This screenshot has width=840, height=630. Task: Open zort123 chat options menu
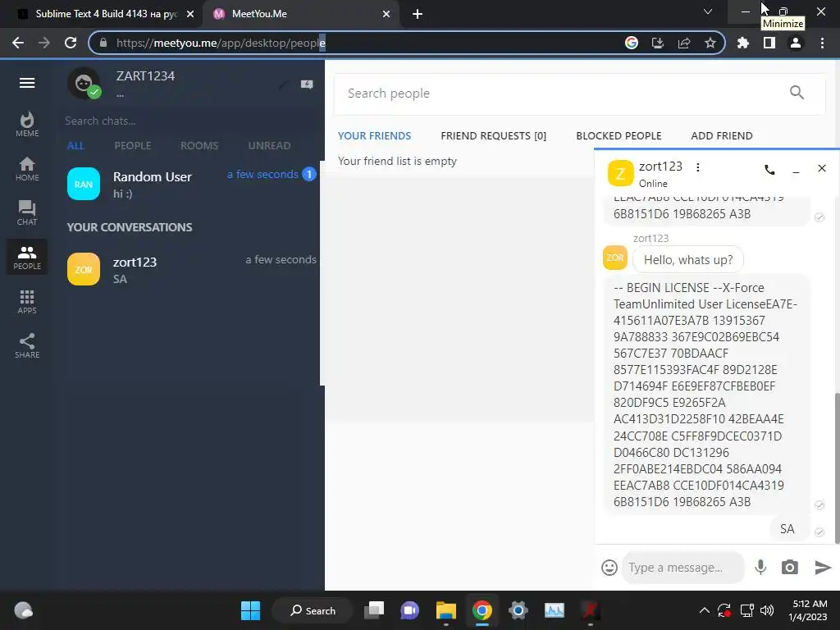pyautogui.click(x=697, y=167)
